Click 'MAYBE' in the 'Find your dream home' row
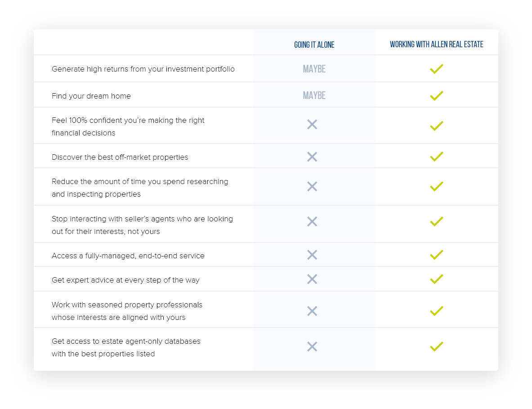532x409 pixels. pyautogui.click(x=314, y=95)
